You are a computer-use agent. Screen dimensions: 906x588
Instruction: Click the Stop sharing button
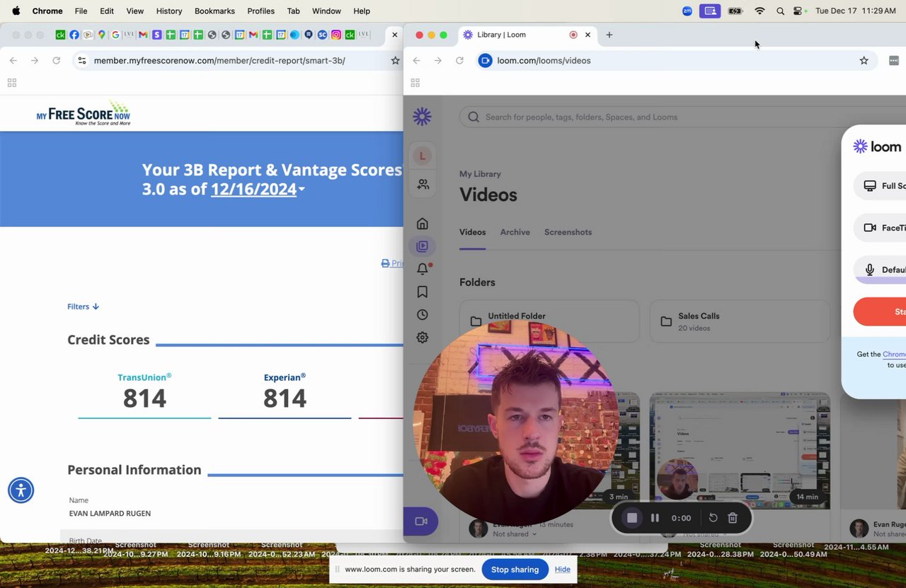pyautogui.click(x=515, y=570)
